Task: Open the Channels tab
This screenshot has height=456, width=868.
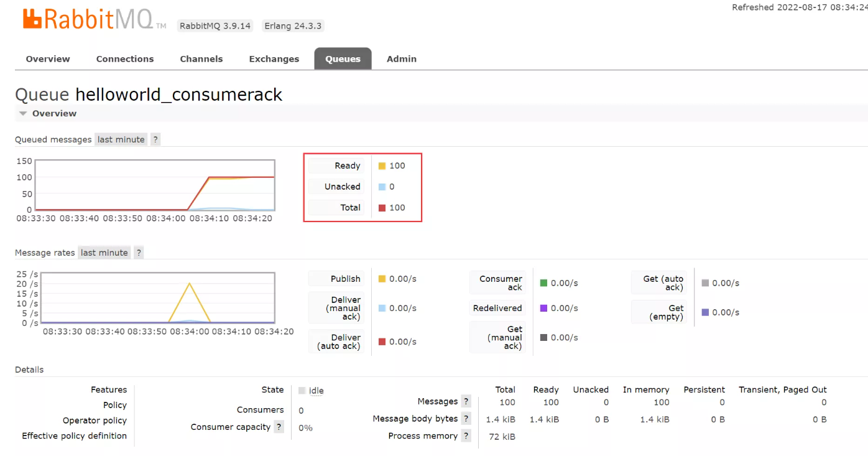Action: pos(201,59)
